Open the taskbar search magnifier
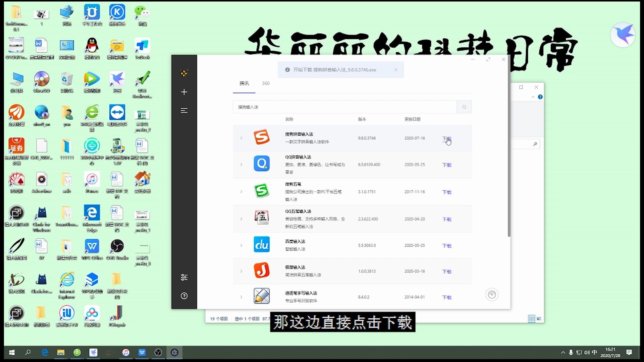Viewport: 644px width, 362px height. [x=28, y=352]
